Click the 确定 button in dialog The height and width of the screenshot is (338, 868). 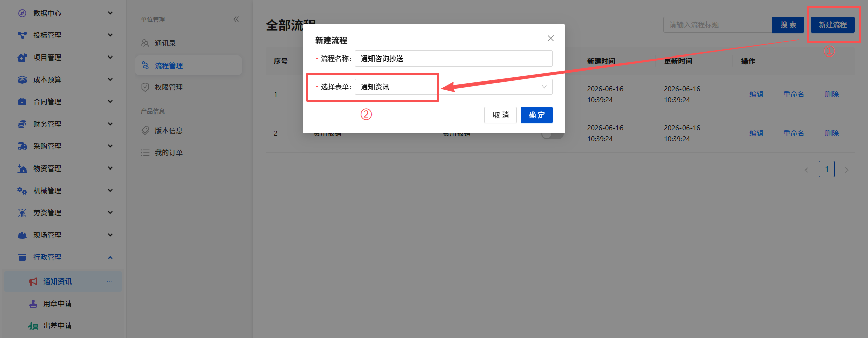(537, 115)
